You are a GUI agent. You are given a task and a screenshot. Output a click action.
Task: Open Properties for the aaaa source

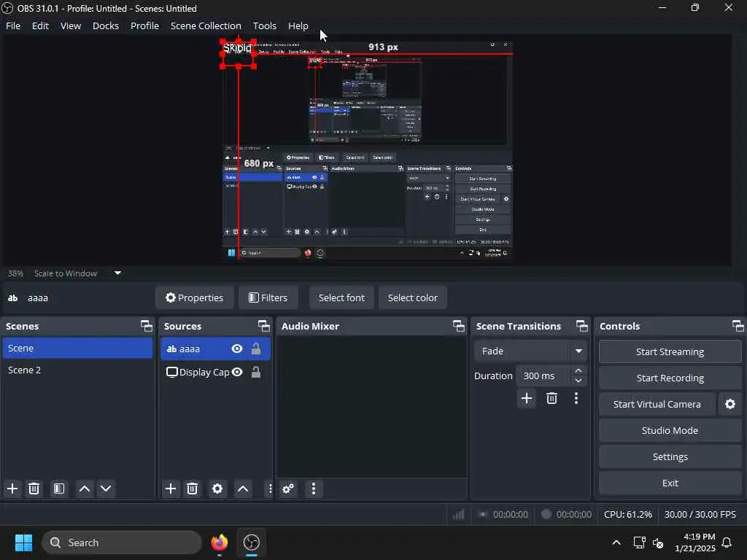pyautogui.click(x=194, y=297)
